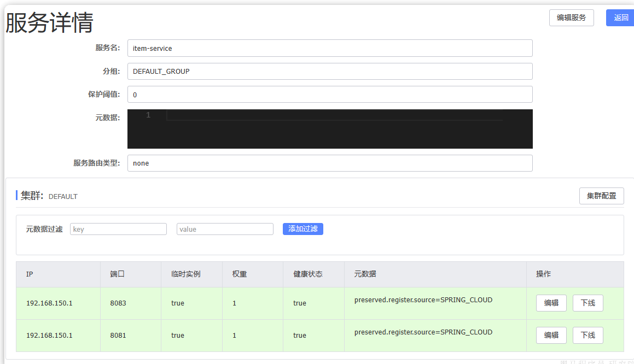Focus the metadata filter key input
This screenshot has height=364, width=634.
tap(118, 229)
